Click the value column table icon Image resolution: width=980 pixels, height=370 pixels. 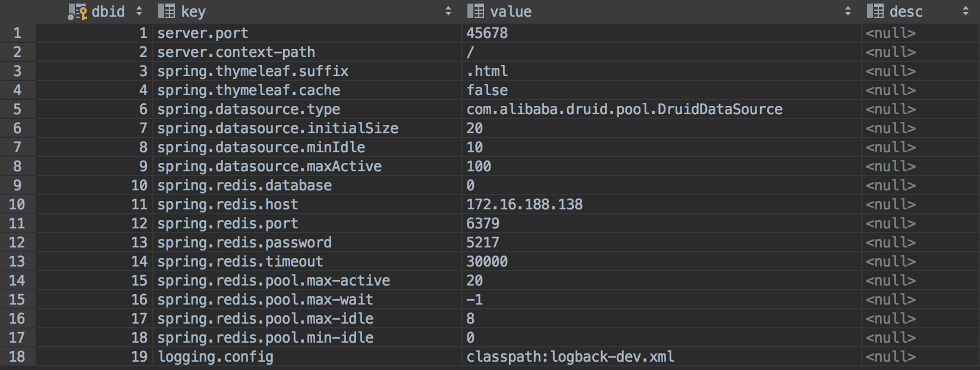475,11
